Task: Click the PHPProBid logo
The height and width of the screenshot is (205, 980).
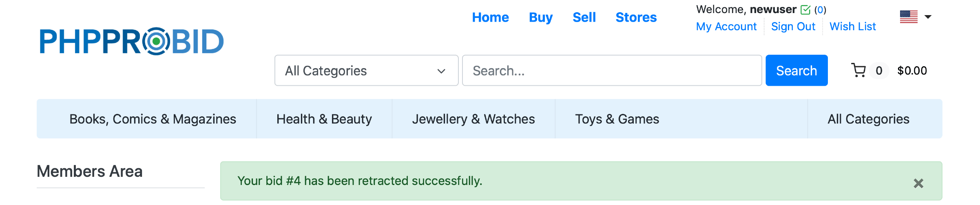Action: 131,41
